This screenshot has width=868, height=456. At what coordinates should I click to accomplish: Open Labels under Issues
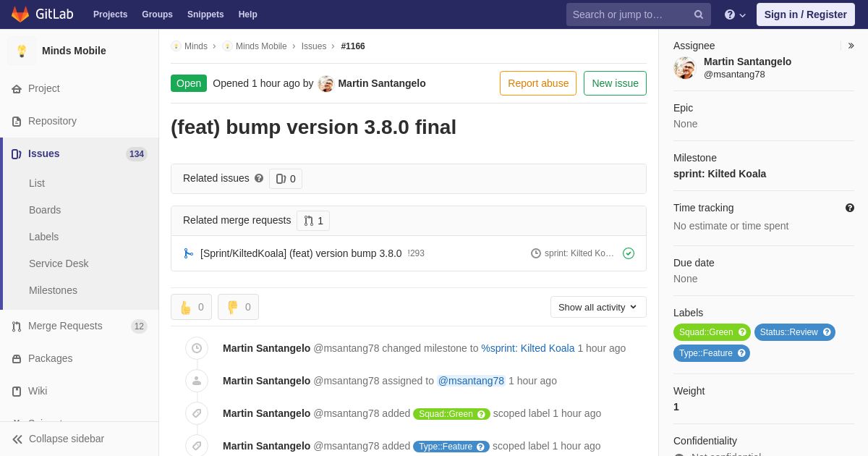coord(43,237)
